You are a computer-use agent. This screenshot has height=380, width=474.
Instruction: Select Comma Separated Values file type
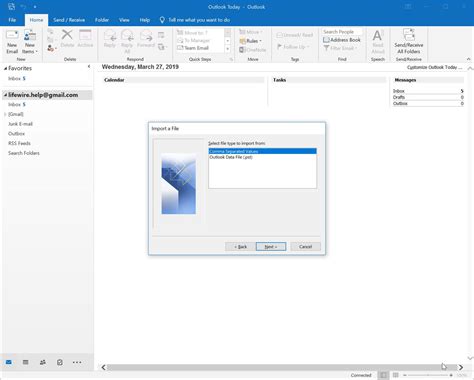[x=263, y=151]
